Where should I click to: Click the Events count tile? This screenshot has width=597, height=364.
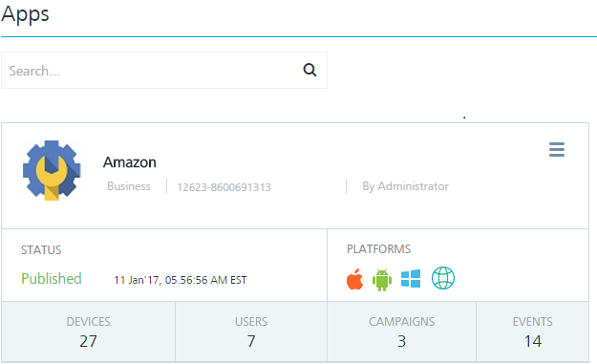point(533,332)
